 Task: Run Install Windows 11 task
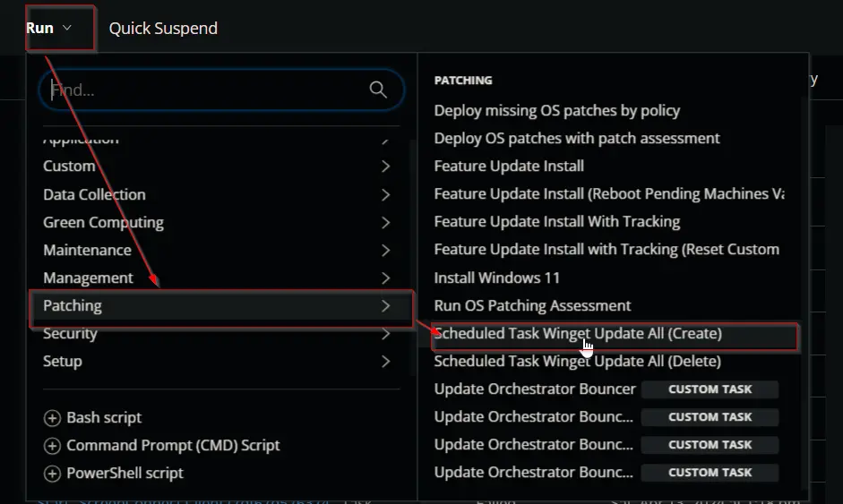click(497, 278)
